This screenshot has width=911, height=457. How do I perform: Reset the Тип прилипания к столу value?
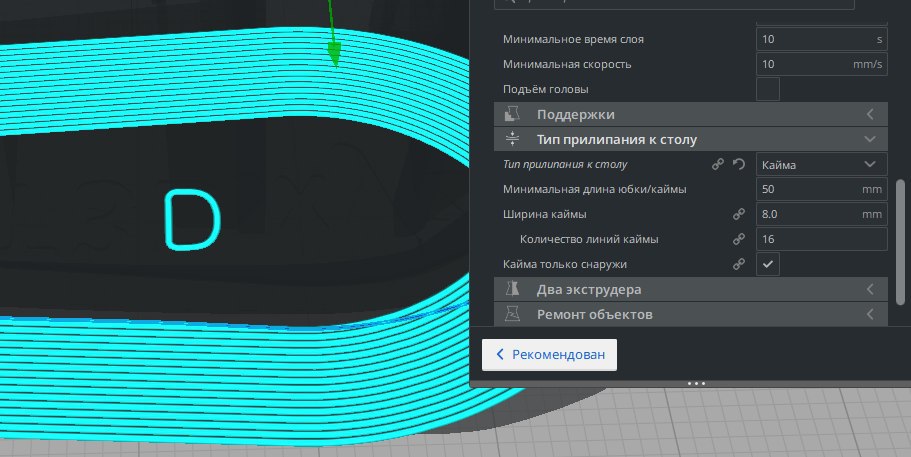click(x=738, y=164)
